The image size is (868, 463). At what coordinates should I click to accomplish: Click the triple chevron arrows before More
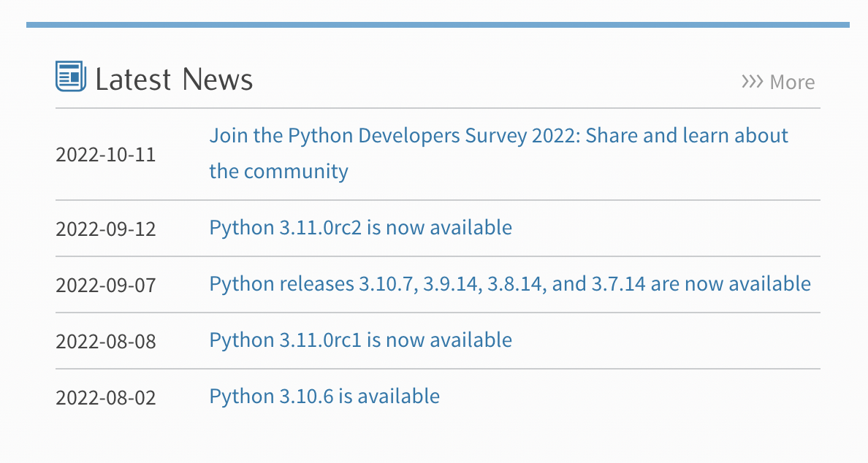[x=753, y=82]
